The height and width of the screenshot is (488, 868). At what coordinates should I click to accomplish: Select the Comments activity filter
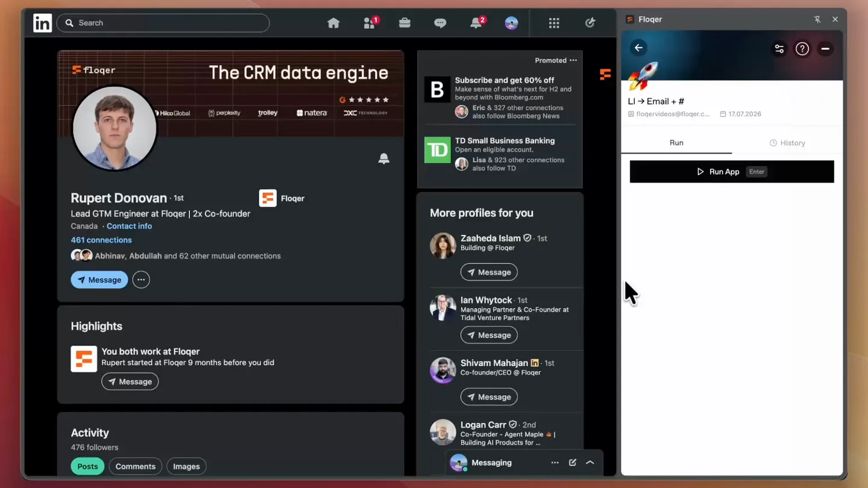pos(136,466)
